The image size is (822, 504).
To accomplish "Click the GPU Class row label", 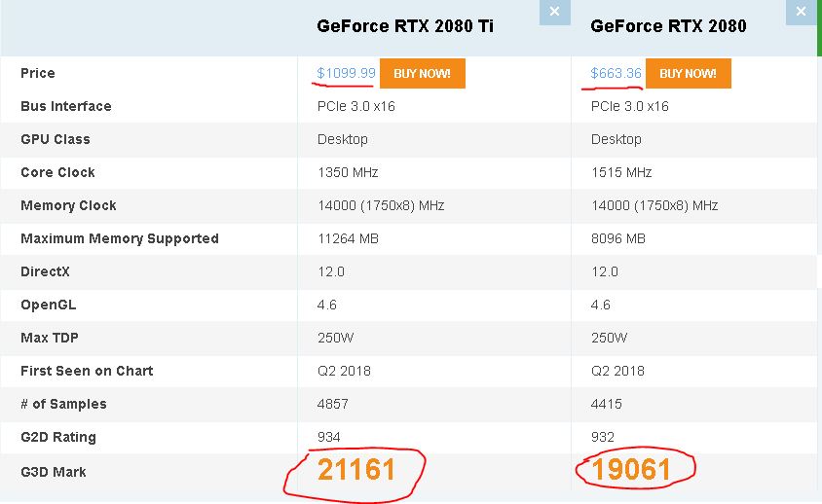I will (56, 139).
